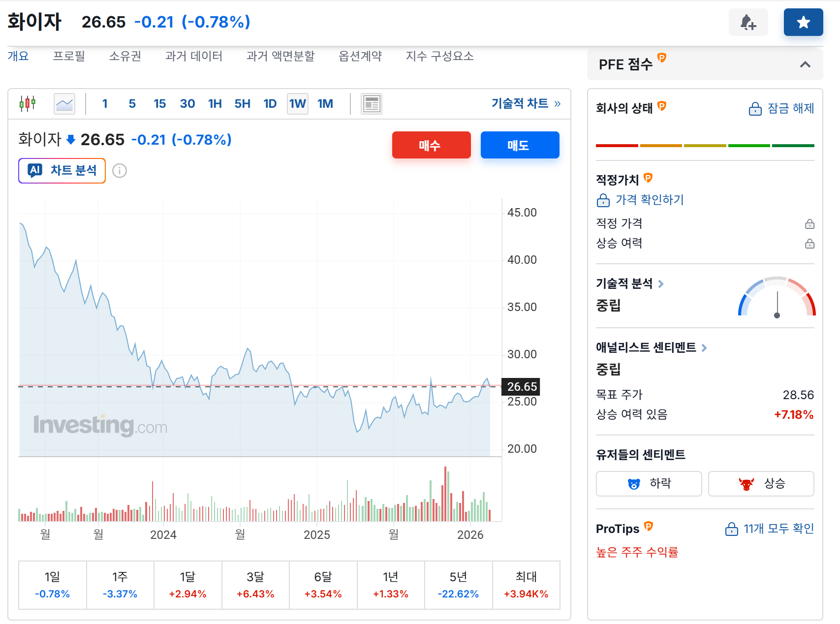Select the 5H interval
This screenshot has width=840, height=624.
tap(242, 103)
